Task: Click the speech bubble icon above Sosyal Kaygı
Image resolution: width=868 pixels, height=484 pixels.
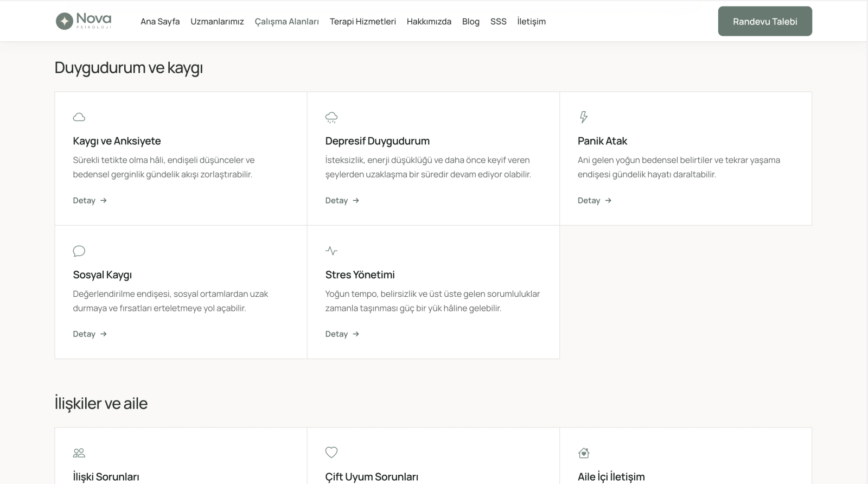Action: click(79, 251)
